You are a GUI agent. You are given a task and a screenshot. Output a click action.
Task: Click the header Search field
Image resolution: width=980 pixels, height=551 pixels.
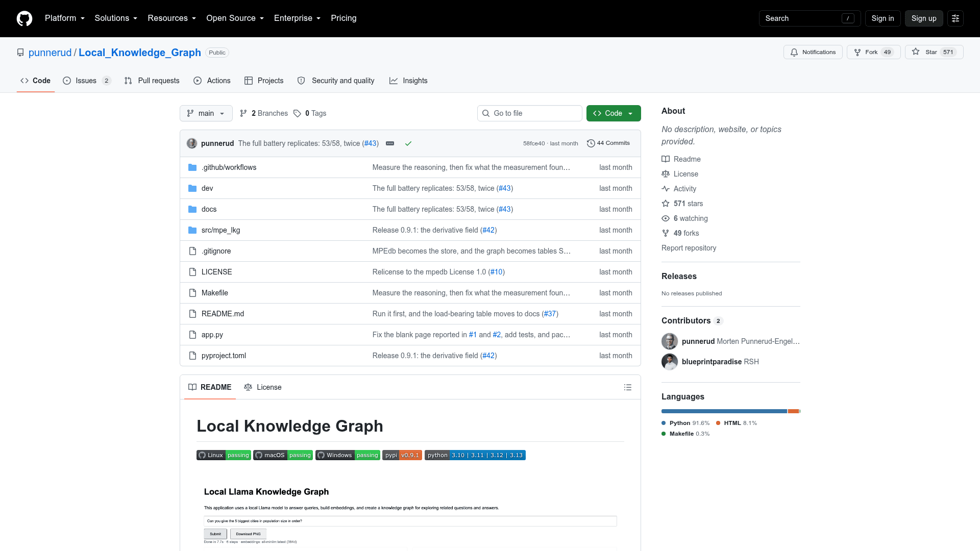click(810, 18)
